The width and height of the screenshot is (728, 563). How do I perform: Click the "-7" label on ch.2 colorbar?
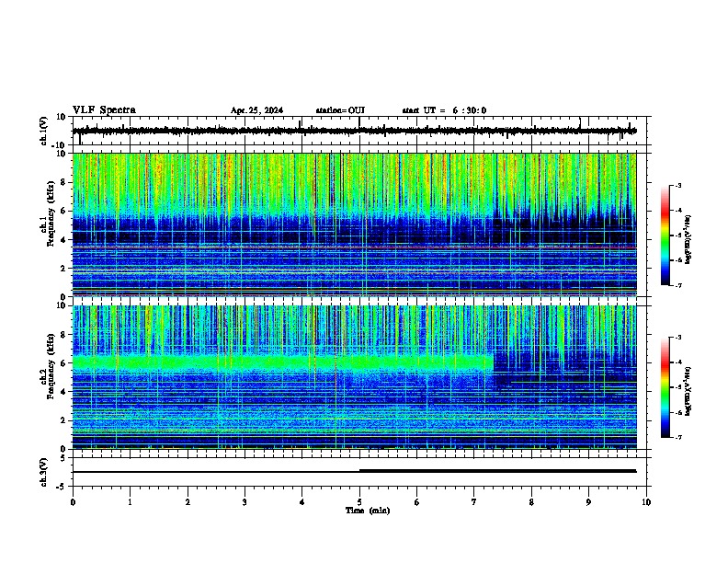677,437
